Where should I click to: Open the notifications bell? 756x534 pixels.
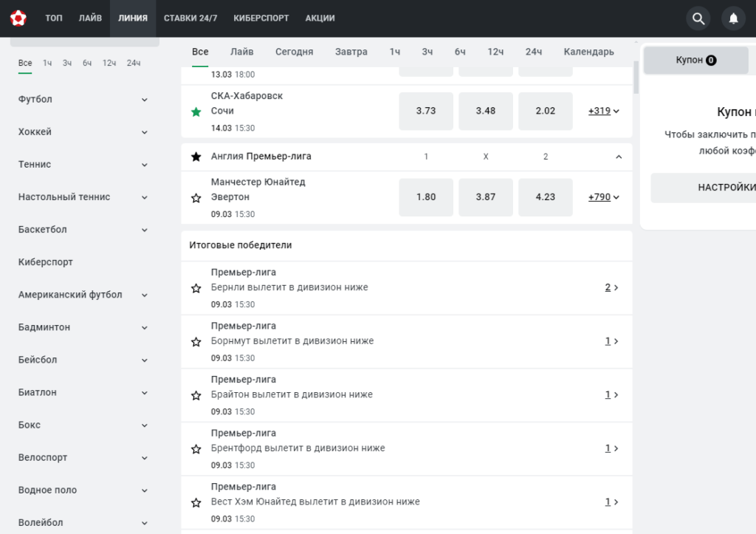click(733, 18)
